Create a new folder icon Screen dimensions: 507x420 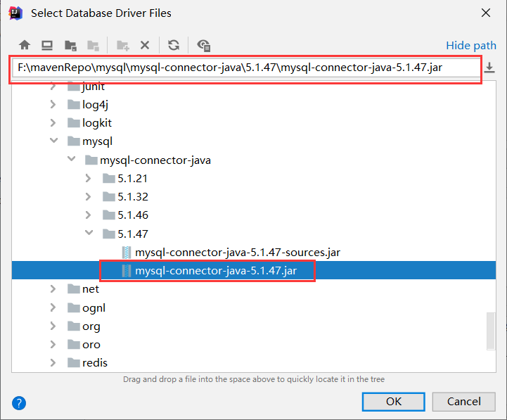123,45
